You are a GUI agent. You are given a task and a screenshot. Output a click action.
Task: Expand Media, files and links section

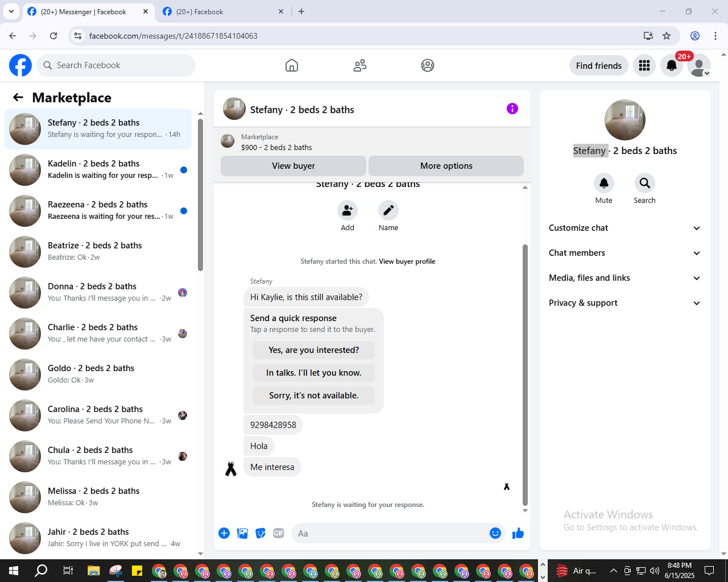(x=624, y=278)
